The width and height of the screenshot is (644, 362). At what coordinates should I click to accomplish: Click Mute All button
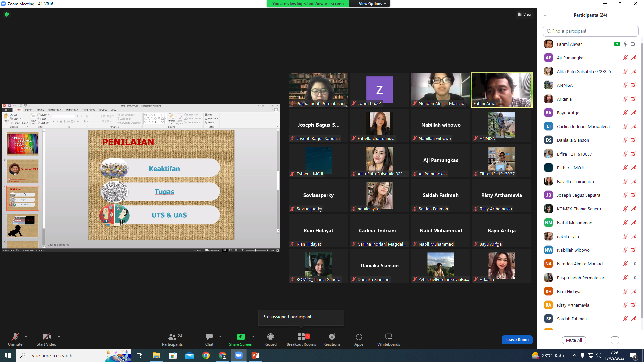tap(574, 340)
